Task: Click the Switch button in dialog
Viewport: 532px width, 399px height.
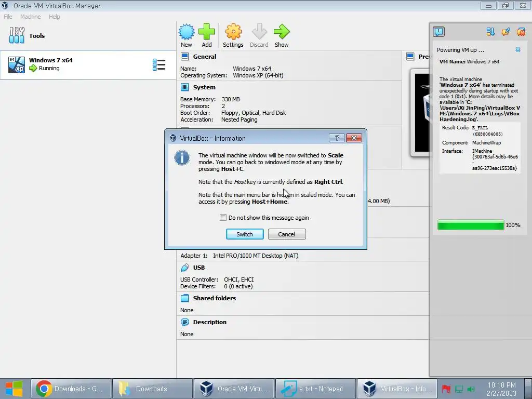Action: (x=245, y=234)
